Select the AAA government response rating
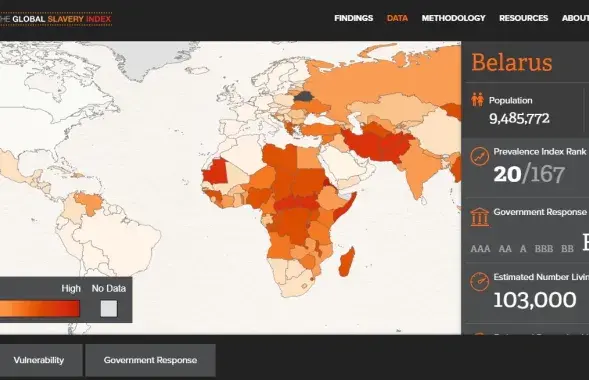The width and height of the screenshot is (589, 380). [x=480, y=249]
